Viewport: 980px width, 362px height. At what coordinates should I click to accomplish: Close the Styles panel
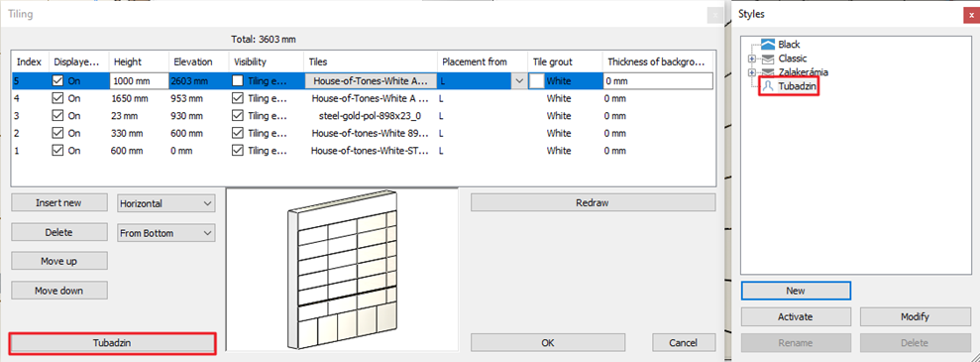970,14
